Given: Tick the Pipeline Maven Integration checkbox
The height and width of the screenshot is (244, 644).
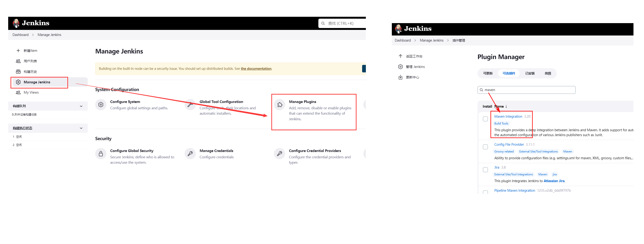Looking at the screenshot, I should pos(485,192).
